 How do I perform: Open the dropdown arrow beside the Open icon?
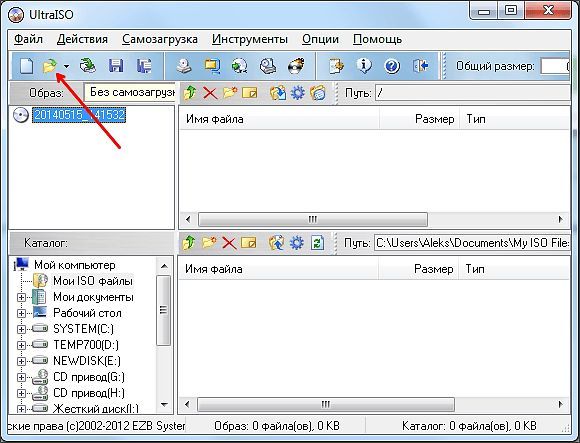(x=66, y=67)
